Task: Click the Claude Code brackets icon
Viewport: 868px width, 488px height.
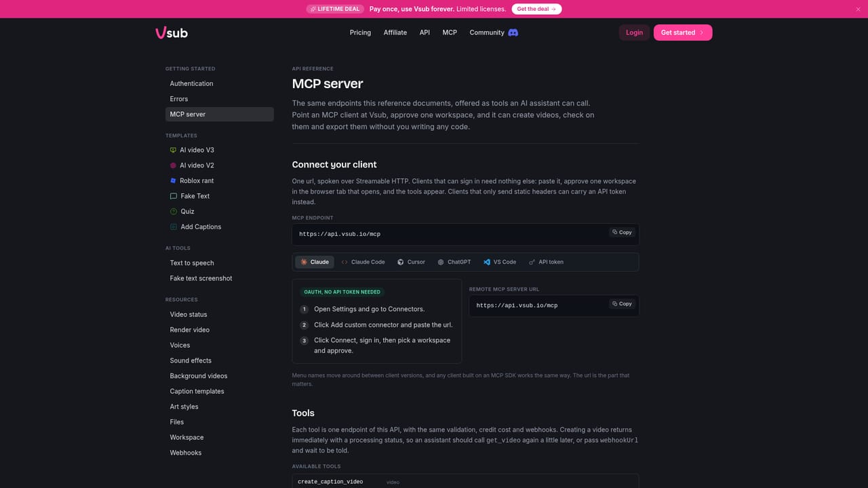Action: pos(344,262)
